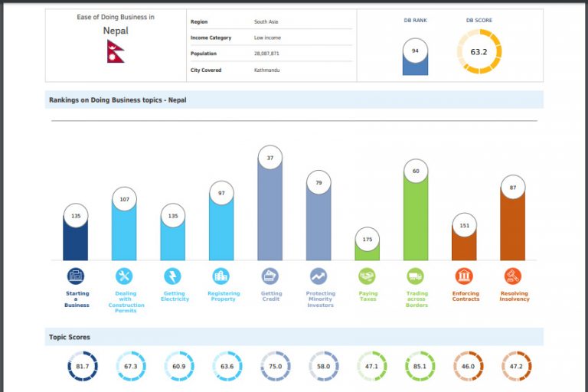
Task: Select the Protecting Minority Investors icon
Action: [318, 276]
